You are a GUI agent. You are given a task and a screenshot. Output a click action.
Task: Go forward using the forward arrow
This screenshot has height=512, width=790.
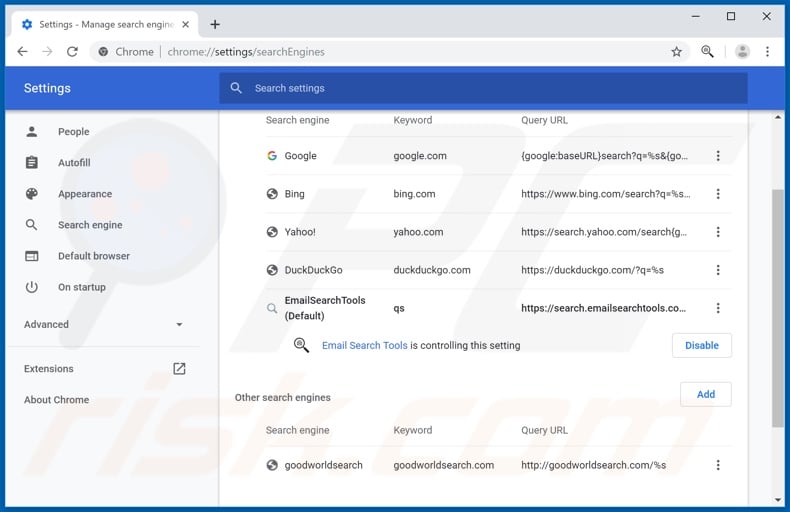47,51
